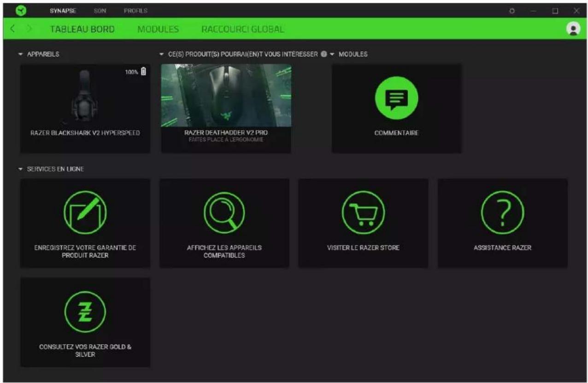The height and width of the screenshot is (383, 588).
Task: Maximize the Synapse window
Action: [x=555, y=11]
